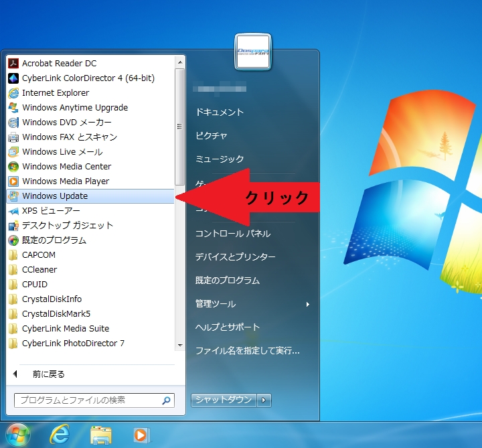Open ミュージック in the right pane

click(220, 159)
